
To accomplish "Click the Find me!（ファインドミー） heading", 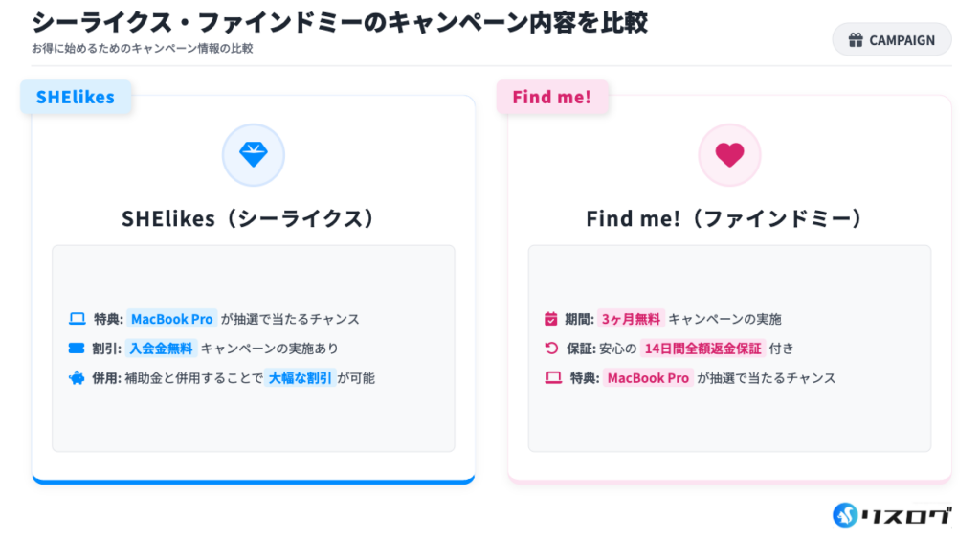I will [x=729, y=218].
